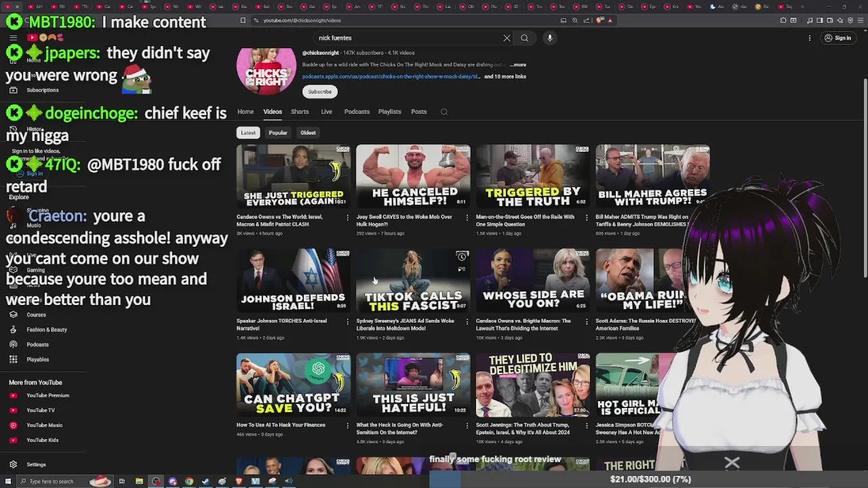The width and height of the screenshot is (868, 488).
Task: Open more actions for Candace Owens vs The World video
Action: [347, 218]
